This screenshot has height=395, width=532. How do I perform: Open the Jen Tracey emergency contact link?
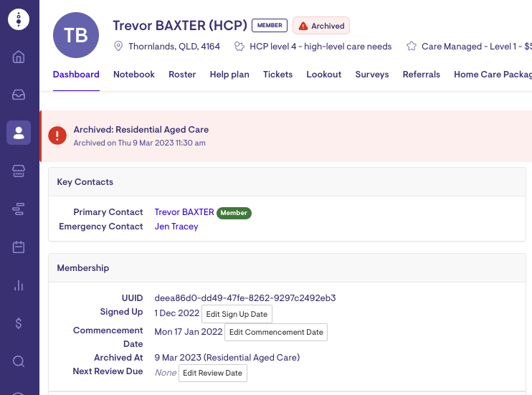coord(176,227)
